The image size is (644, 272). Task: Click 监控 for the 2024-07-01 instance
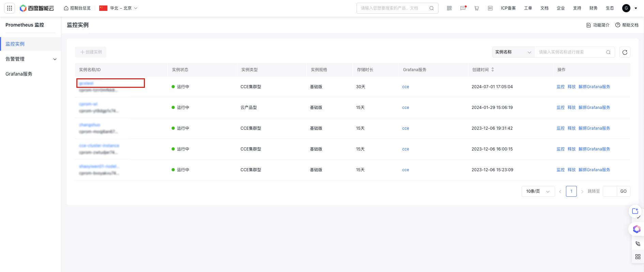[x=560, y=87]
